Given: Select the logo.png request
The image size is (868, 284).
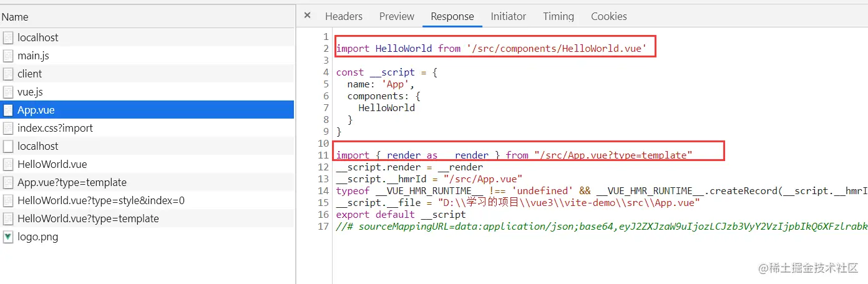Looking at the screenshot, I should 147,237.
